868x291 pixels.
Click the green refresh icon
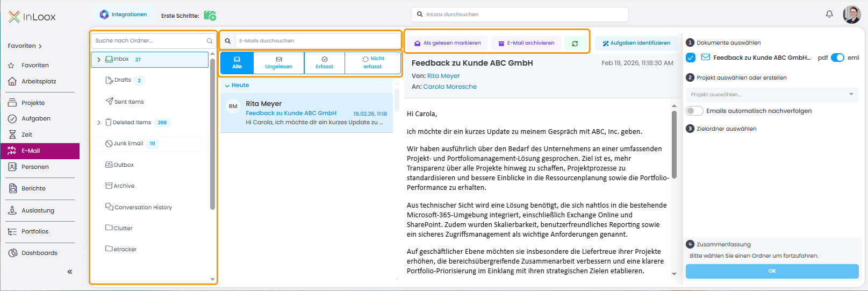click(575, 44)
